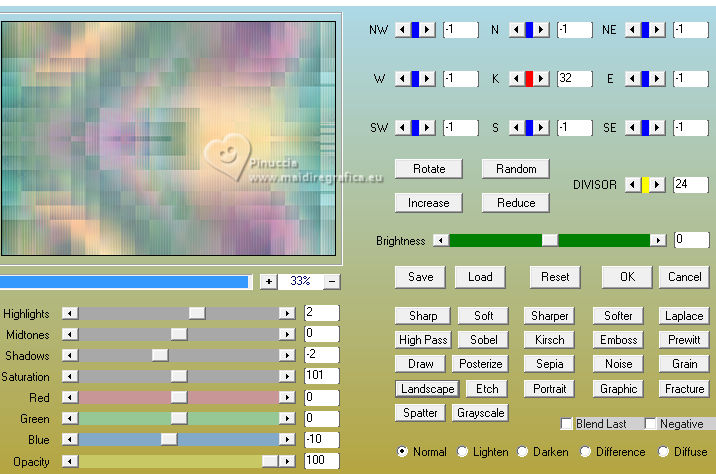Click the Red color slider handle
716x474 pixels.
[x=179, y=397]
